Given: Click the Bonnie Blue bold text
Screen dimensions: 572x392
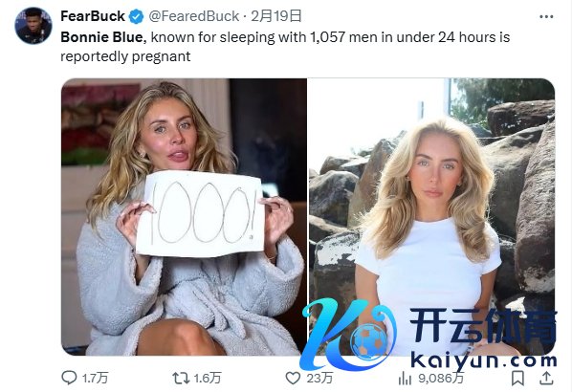Looking at the screenshot, I should (x=101, y=37).
